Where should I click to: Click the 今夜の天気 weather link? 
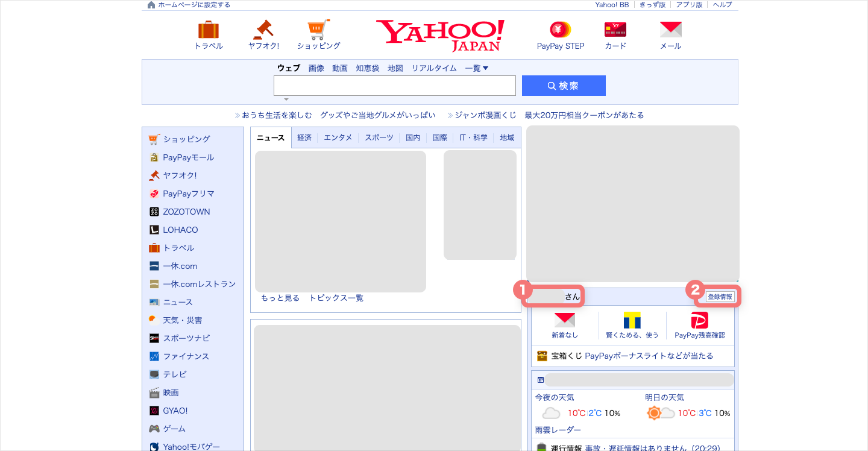pos(555,397)
